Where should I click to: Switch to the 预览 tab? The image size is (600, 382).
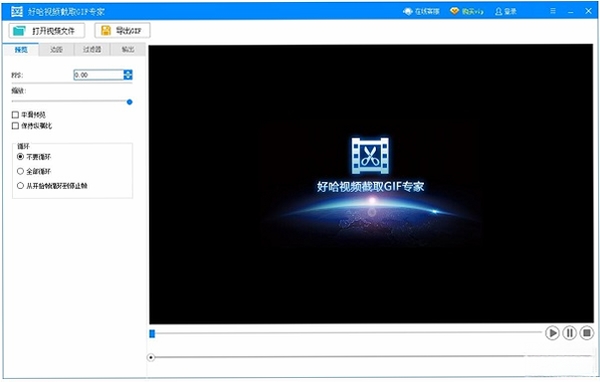21,50
